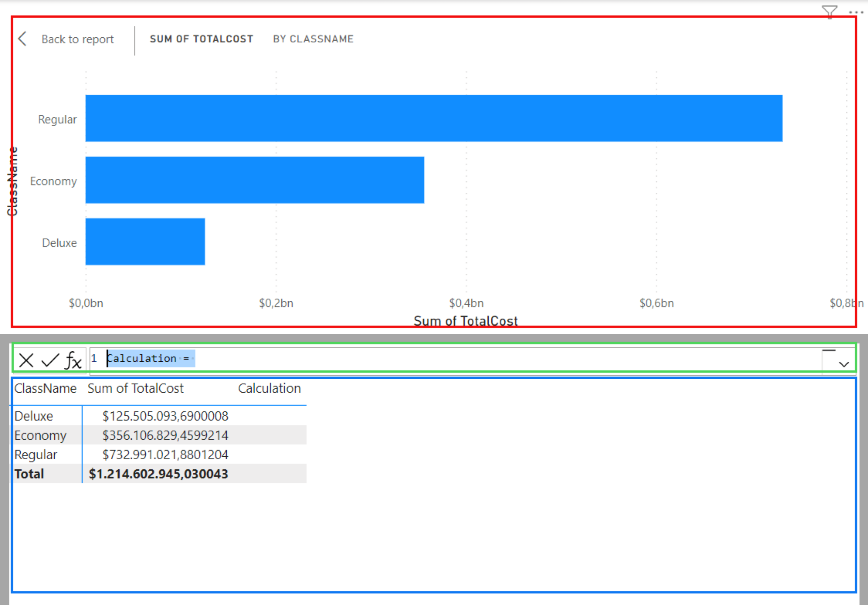Click the back arrow icon beside Back to report

(x=22, y=39)
